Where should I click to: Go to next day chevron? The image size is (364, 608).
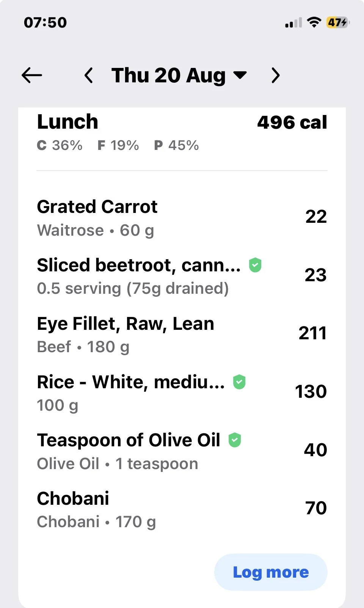coord(276,75)
